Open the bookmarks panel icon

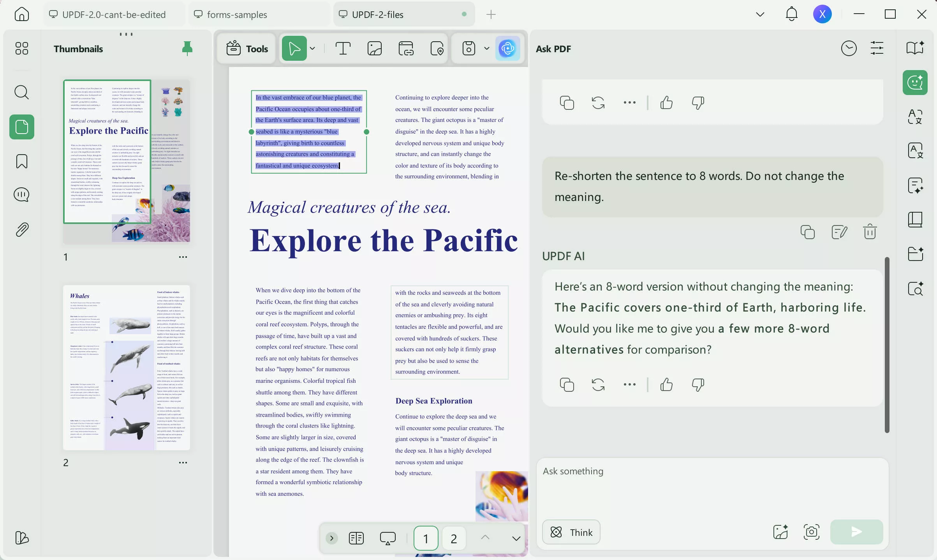pos(21,161)
